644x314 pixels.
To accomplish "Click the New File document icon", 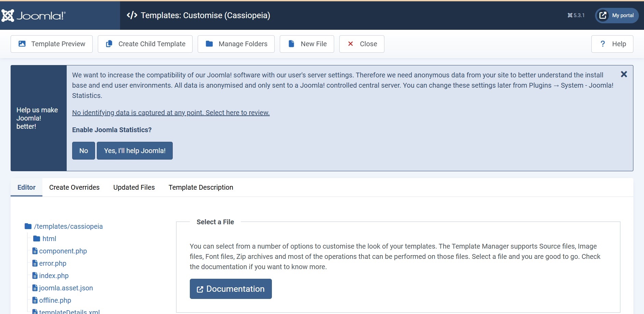I will [x=291, y=44].
